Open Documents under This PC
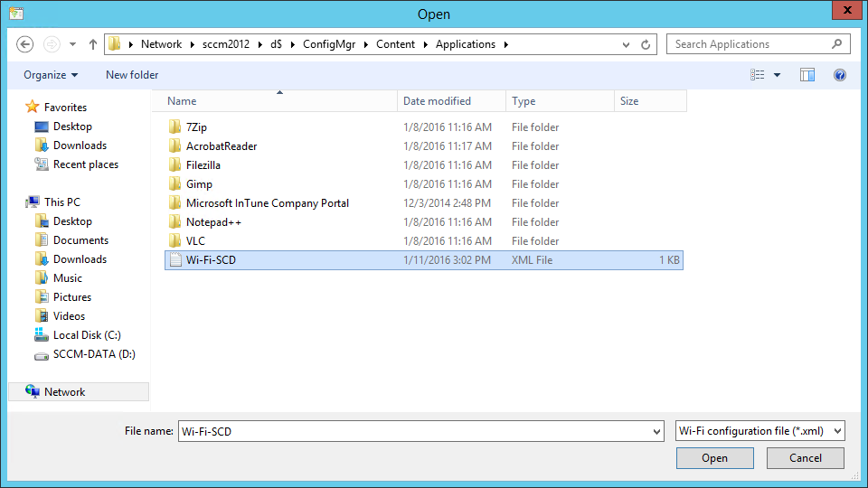This screenshot has width=868, height=488. point(80,240)
